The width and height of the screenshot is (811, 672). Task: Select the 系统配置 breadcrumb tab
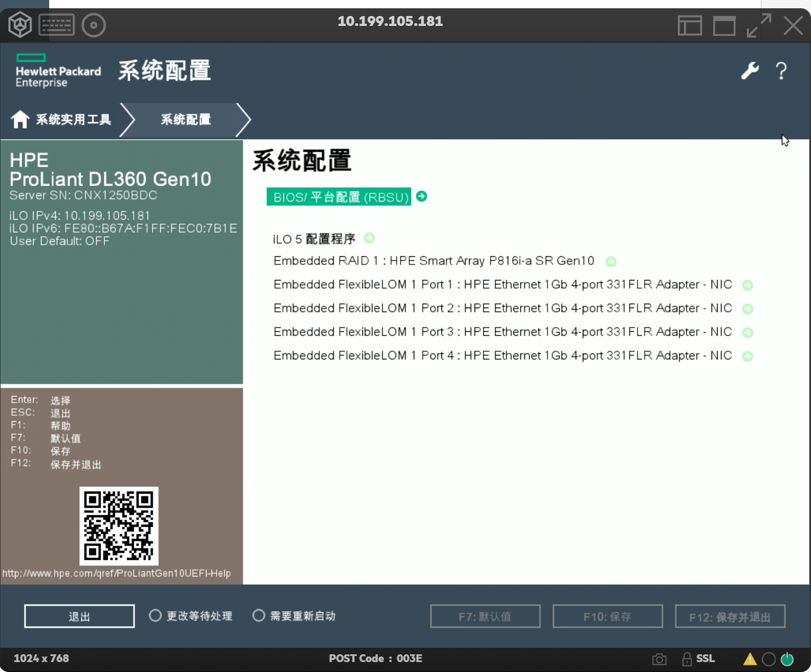[185, 119]
